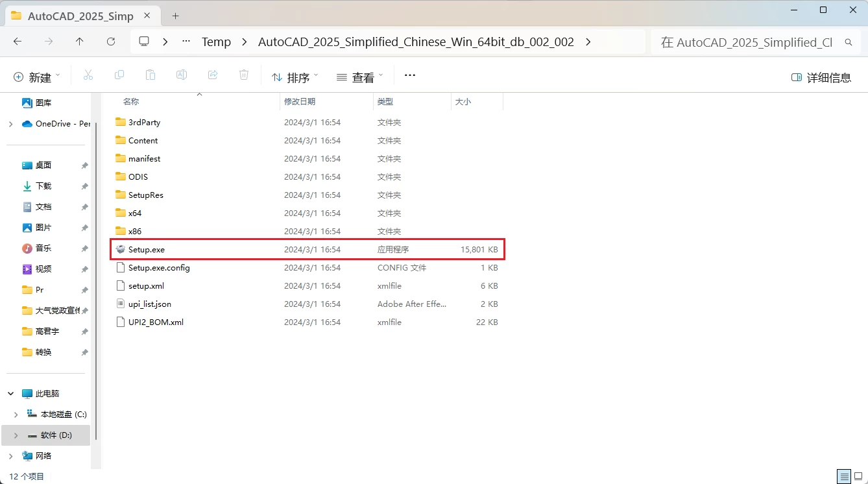Select the upi_list.json file
Viewport: 868px width, 484px height.
pyautogui.click(x=307, y=304)
